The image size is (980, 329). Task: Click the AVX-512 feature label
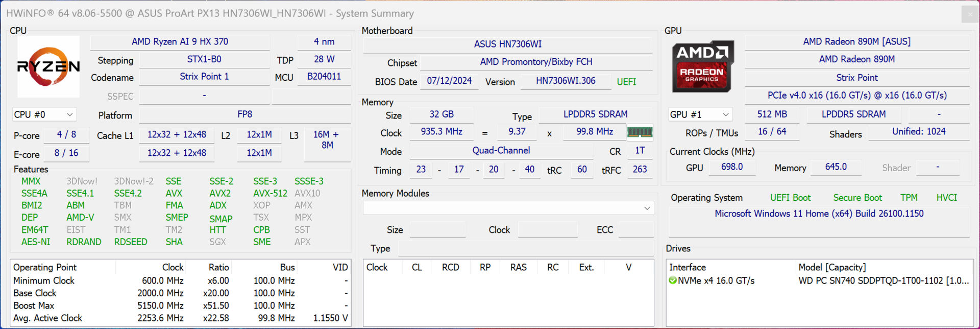click(270, 194)
